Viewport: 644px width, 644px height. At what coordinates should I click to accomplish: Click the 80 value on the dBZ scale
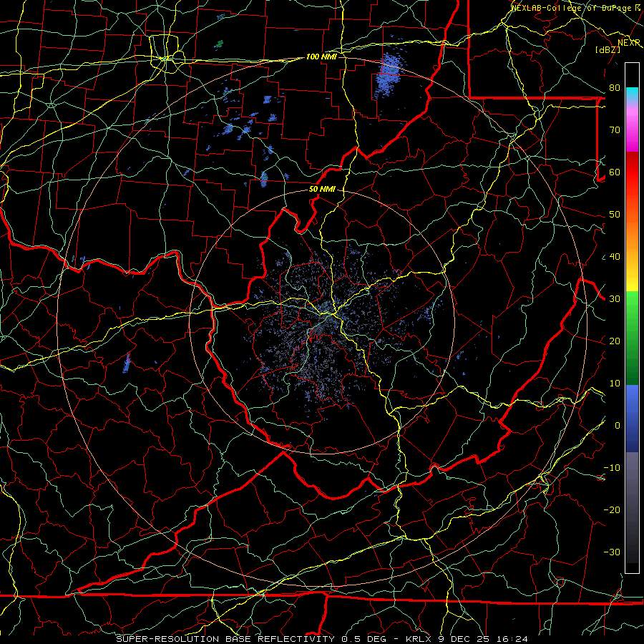(615, 88)
